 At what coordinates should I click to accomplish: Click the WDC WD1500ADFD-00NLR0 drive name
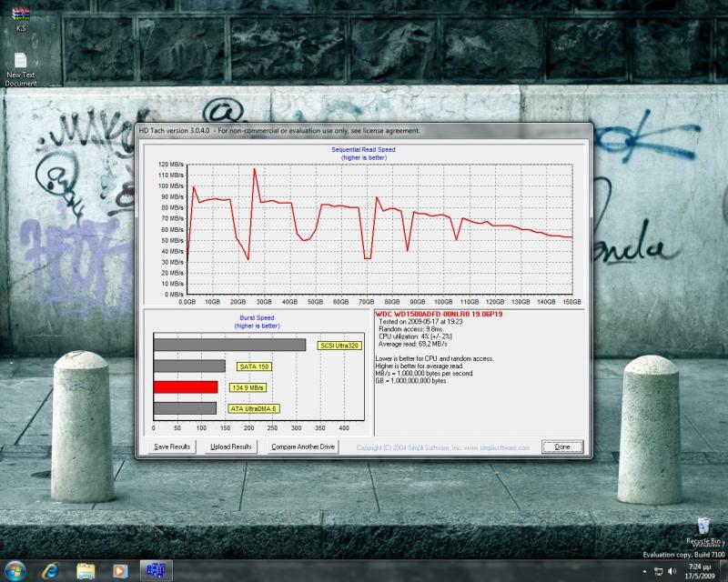pyautogui.click(x=439, y=315)
